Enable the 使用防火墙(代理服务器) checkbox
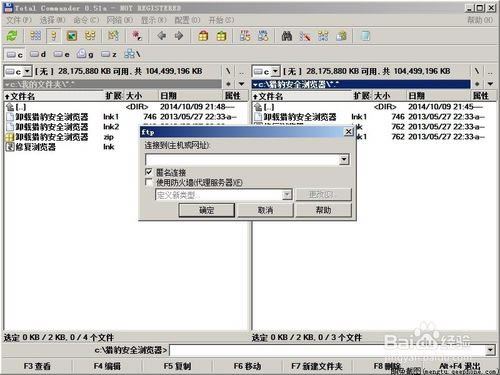Viewport: 500px width, 375px height. 149,182
